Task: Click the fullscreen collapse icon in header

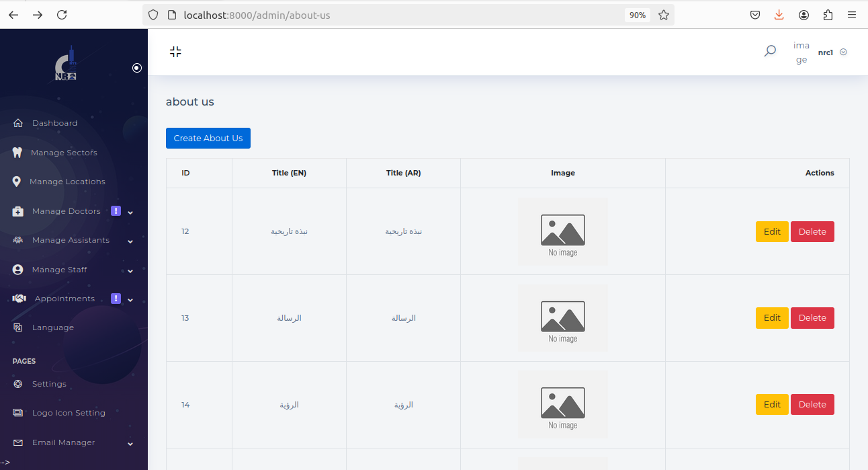Action: [175, 52]
